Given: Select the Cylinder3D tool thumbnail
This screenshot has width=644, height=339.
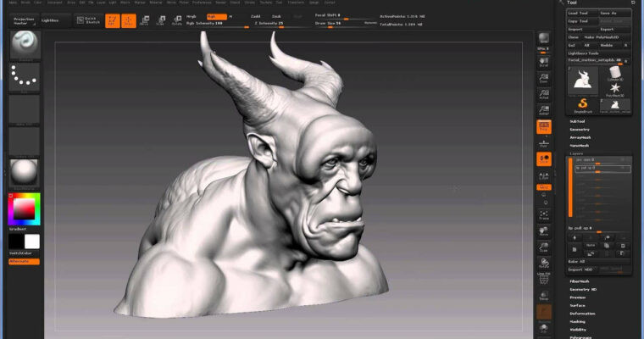Looking at the screenshot, I should (615, 74).
